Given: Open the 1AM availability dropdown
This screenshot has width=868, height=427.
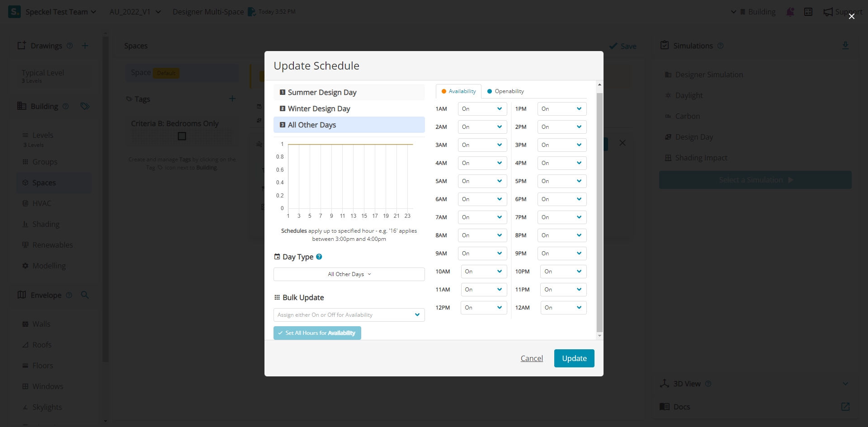Looking at the screenshot, I should coord(482,109).
